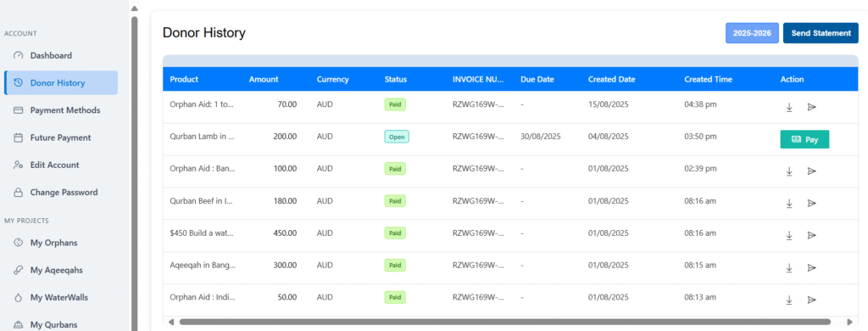Open My Qurbans project list

click(61, 325)
